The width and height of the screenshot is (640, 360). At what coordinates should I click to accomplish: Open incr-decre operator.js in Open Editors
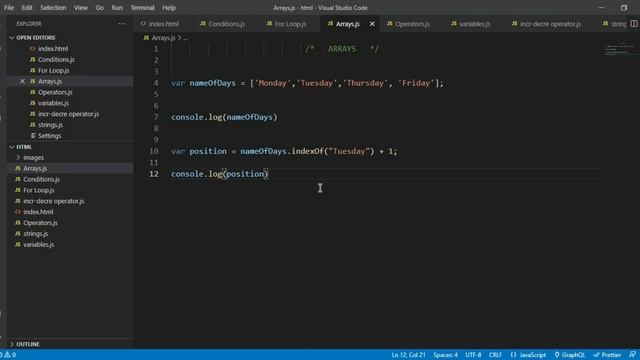(69, 114)
